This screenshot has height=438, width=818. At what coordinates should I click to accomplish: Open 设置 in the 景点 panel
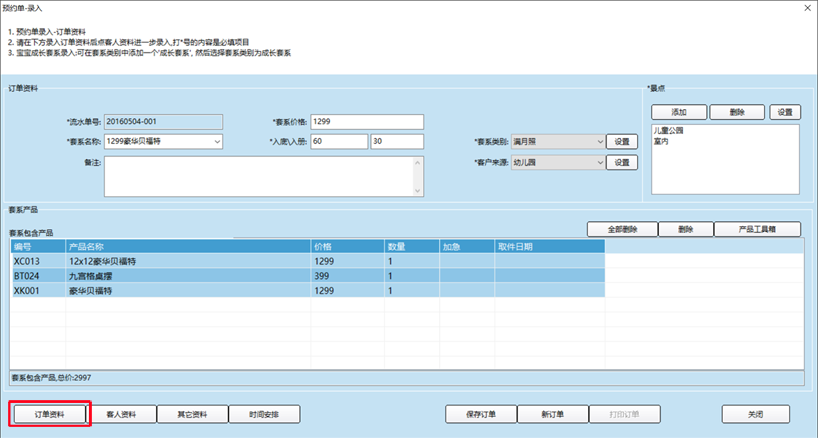pos(785,112)
